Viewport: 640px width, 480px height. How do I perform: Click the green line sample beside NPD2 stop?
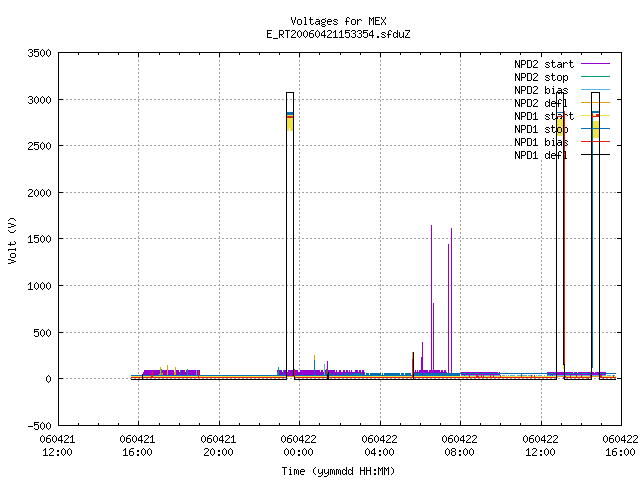[x=596, y=76]
